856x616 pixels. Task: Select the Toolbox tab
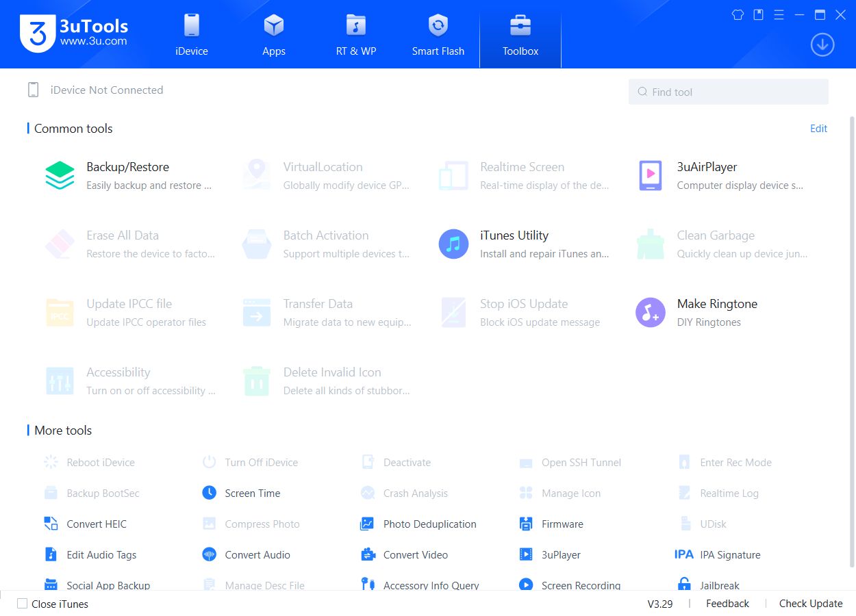pos(520,34)
